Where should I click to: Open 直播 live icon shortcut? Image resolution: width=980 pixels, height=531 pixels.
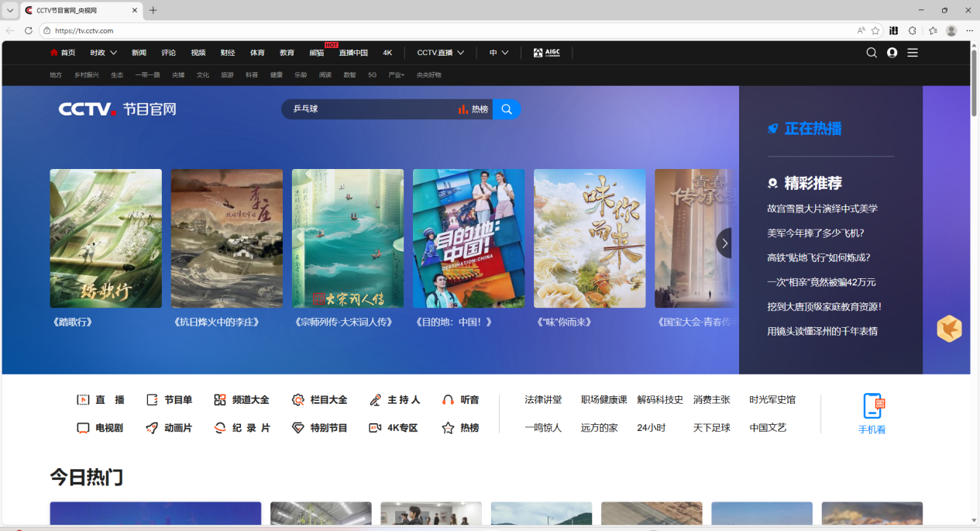101,400
